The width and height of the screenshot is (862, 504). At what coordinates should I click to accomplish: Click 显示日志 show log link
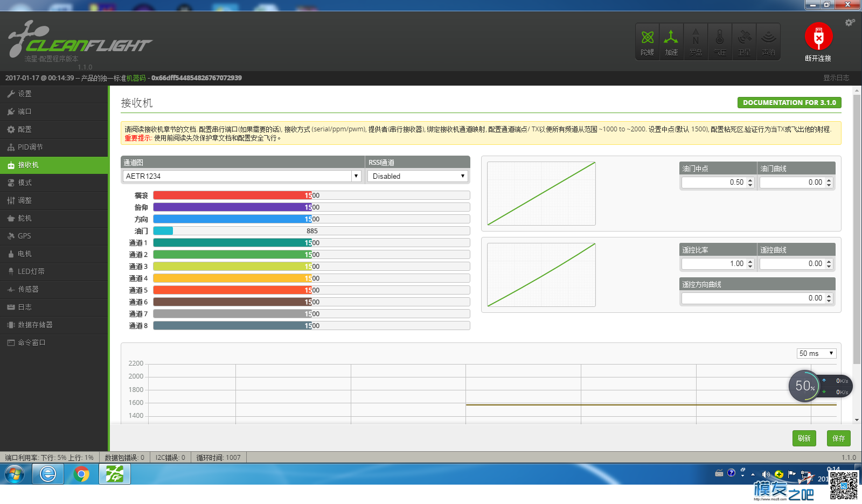[x=836, y=78]
